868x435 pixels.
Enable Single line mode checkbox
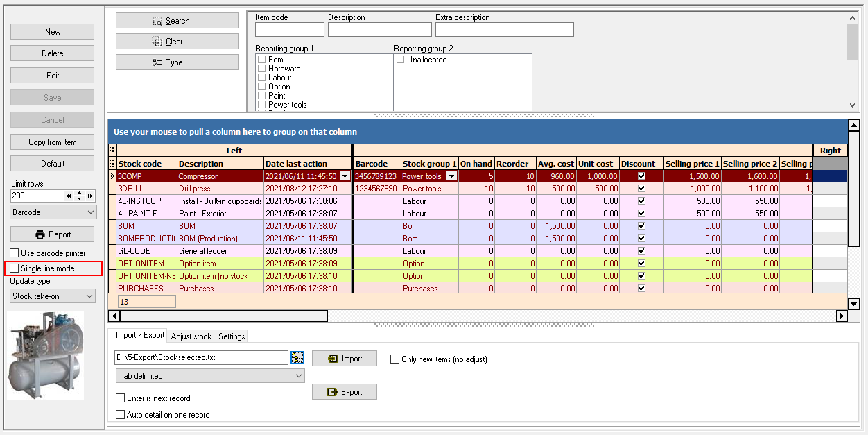pos(15,268)
